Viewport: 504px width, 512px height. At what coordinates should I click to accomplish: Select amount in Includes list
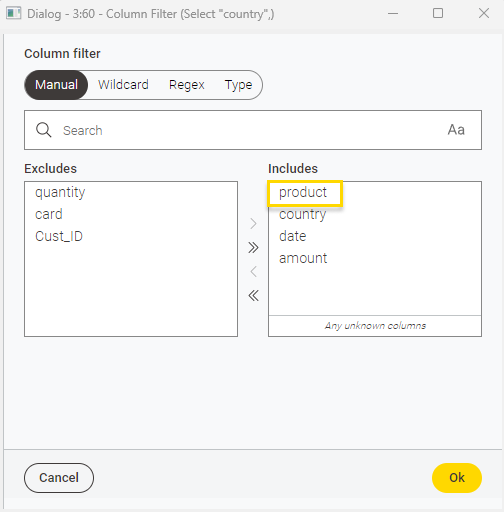pyautogui.click(x=375, y=258)
